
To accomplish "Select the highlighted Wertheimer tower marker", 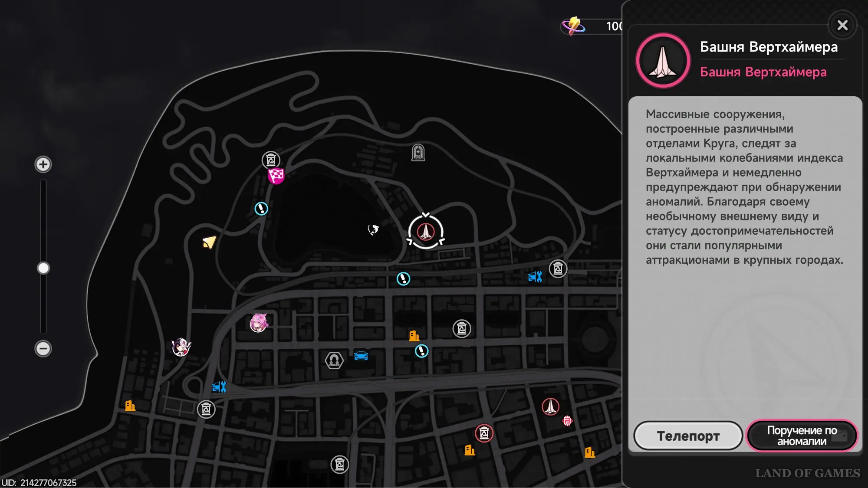I will [x=426, y=231].
